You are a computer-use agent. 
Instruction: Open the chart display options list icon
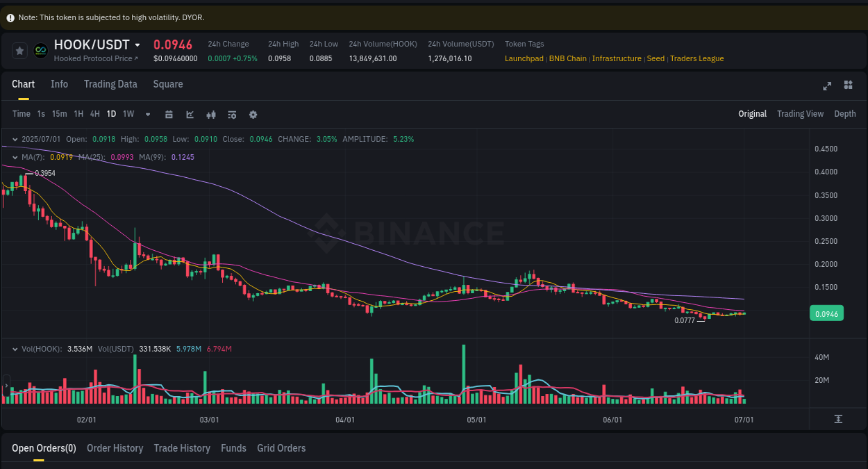coord(232,114)
